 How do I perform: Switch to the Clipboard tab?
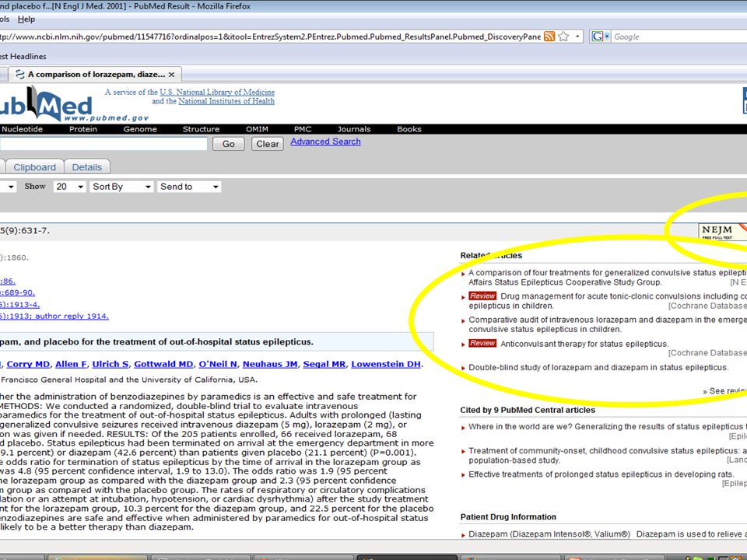34,167
